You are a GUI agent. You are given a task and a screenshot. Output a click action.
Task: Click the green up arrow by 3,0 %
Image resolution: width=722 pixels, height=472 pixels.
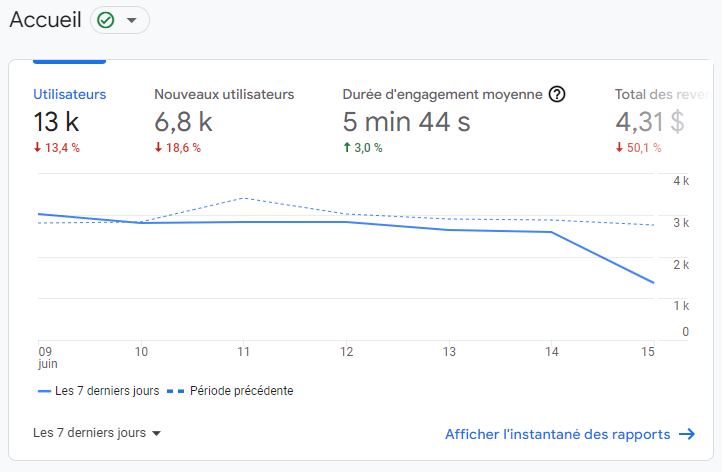(x=346, y=148)
